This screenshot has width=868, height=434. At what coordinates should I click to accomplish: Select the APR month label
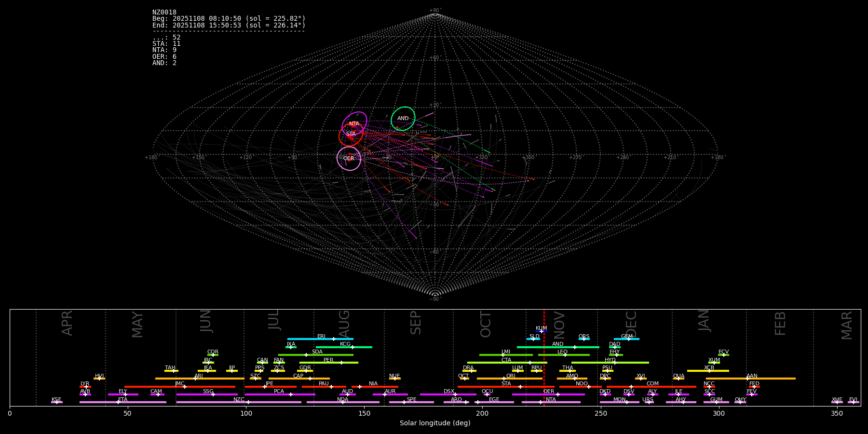(68, 323)
